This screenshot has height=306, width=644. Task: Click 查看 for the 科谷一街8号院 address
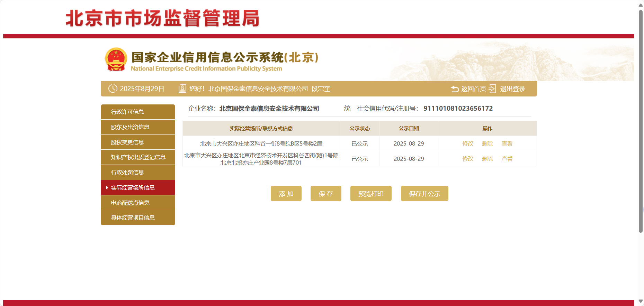pos(507,143)
